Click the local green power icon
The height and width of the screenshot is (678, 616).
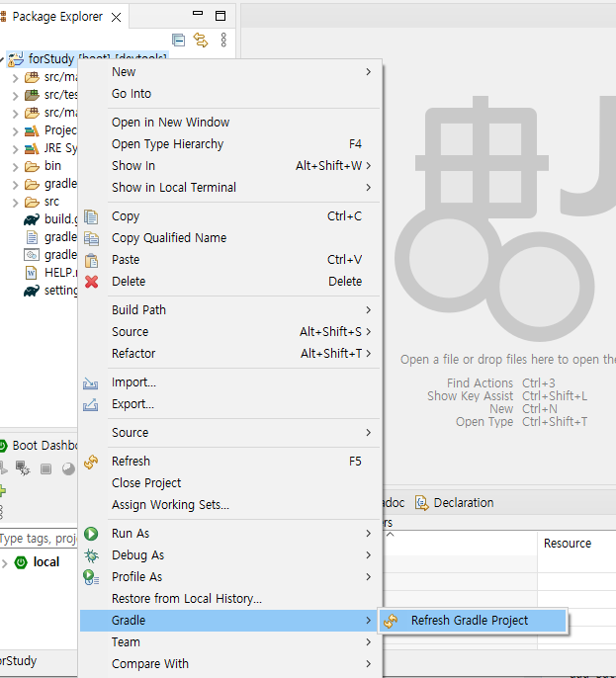pos(21,562)
